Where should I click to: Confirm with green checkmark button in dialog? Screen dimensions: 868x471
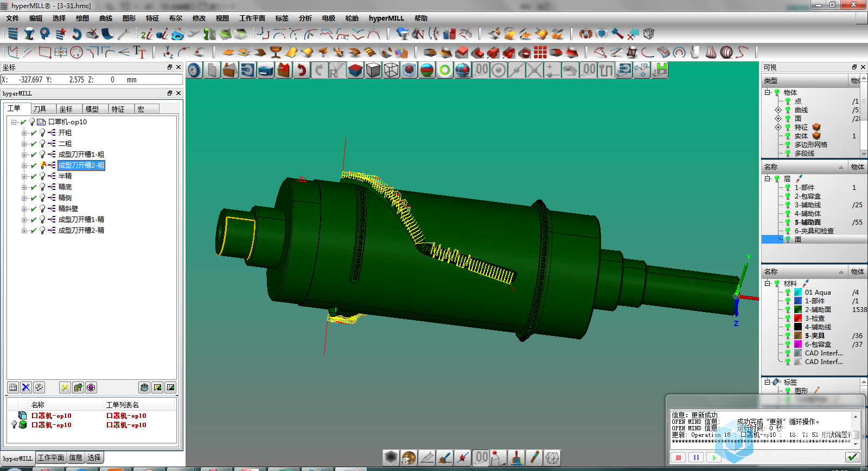(x=853, y=457)
